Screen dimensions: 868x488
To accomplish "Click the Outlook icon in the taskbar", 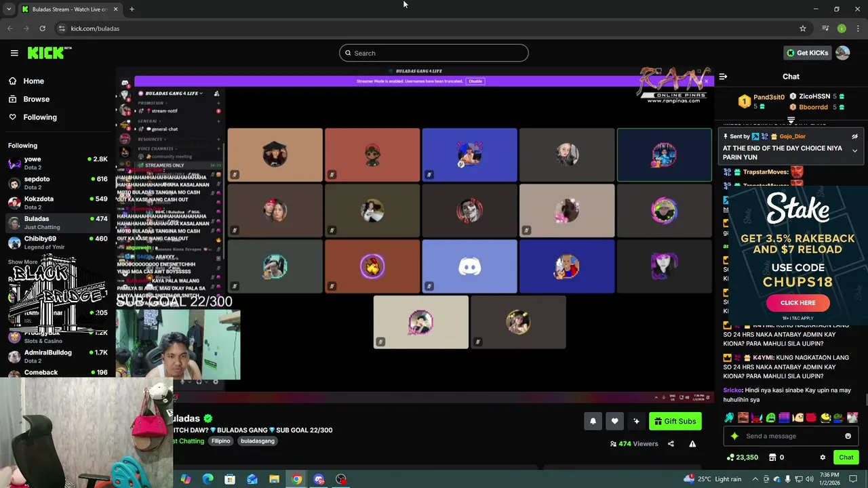I will (x=252, y=479).
